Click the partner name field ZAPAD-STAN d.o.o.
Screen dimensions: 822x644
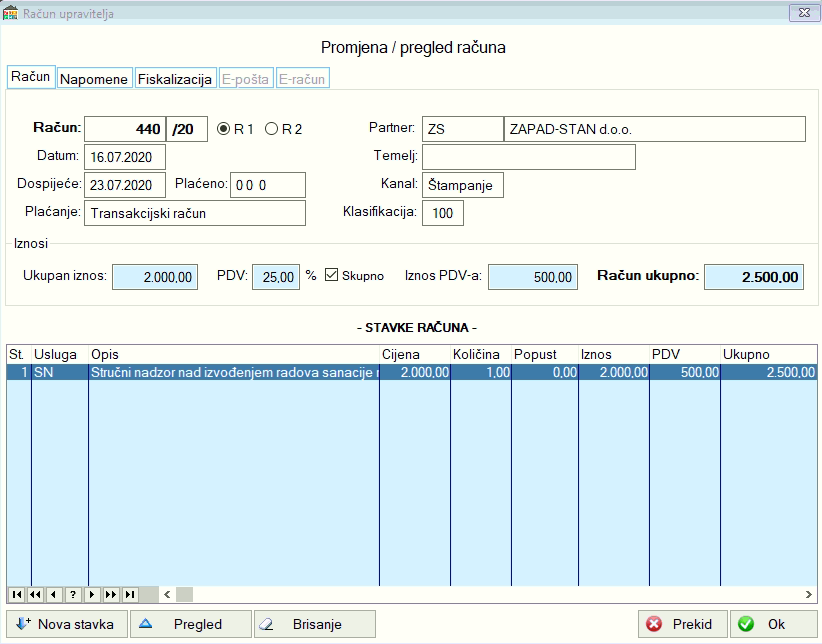655,129
